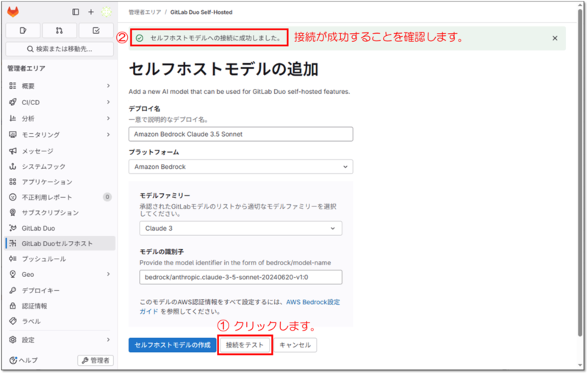Image resolution: width=588 pixels, height=374 pixels.
Task: Click the CI/CD rocket icon
Action: click(x=12, y=102)
